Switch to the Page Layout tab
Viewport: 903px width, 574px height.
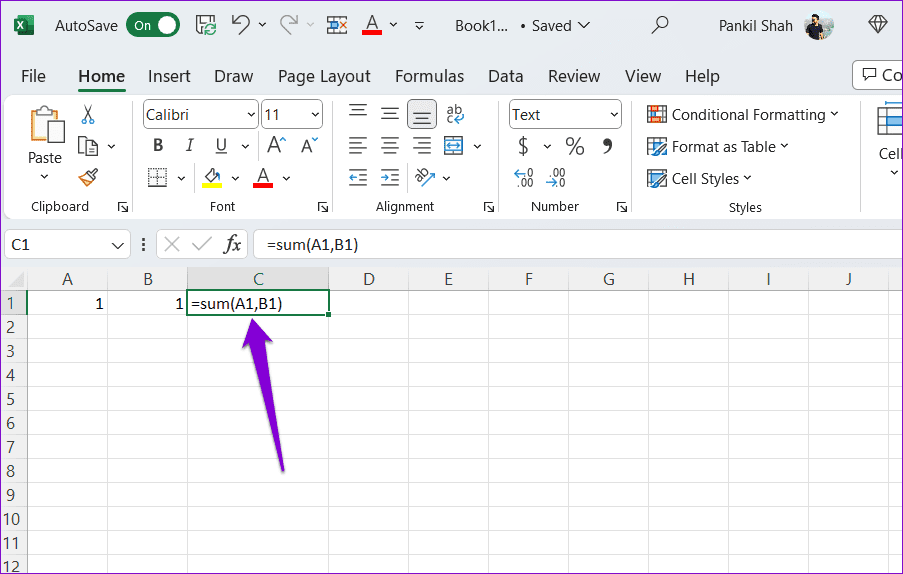(324, 76)
